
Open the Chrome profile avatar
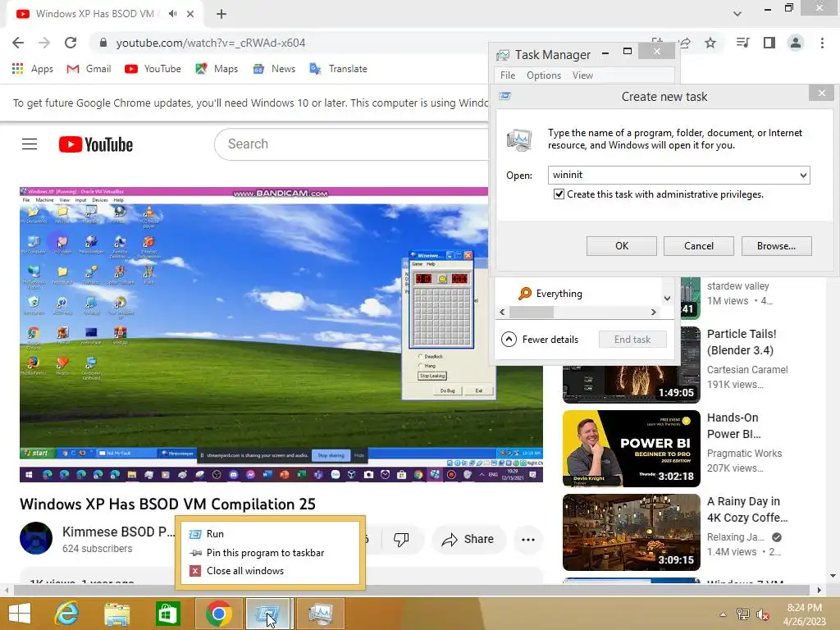pos(796,43)
